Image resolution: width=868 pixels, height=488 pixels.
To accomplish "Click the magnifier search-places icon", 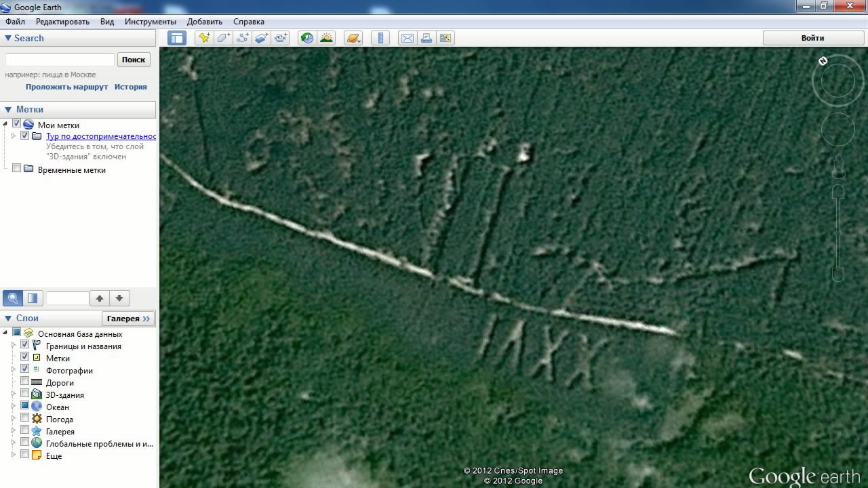I will coord(13,298).
